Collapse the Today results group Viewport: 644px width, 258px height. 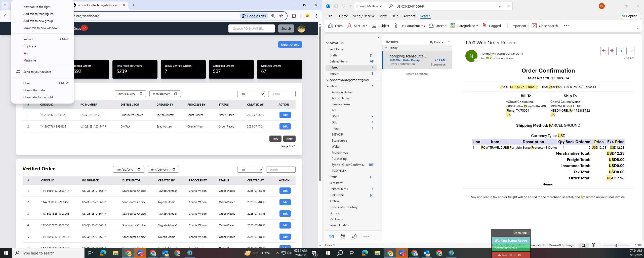(x=386, y=48)
